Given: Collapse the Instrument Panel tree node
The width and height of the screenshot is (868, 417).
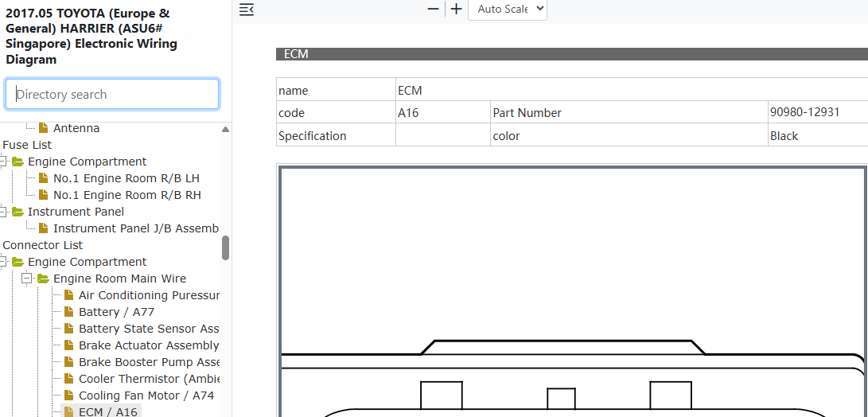Looking at the screenshot, I should (3, 212).
